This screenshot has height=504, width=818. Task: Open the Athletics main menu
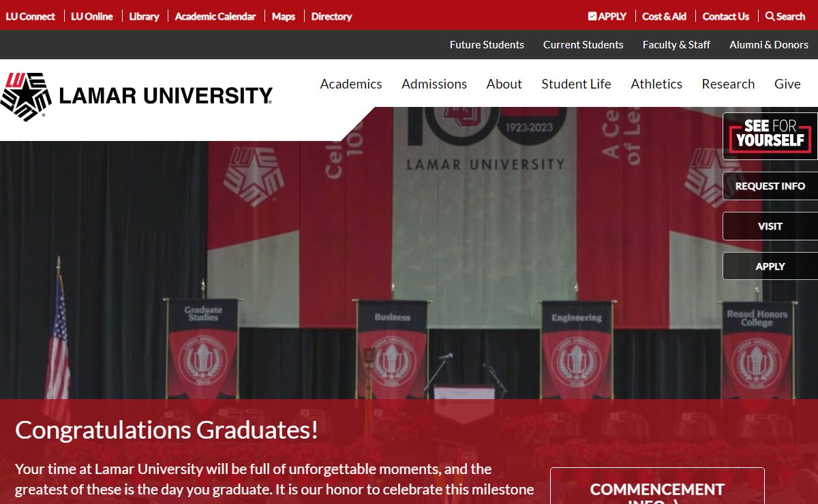656,84
